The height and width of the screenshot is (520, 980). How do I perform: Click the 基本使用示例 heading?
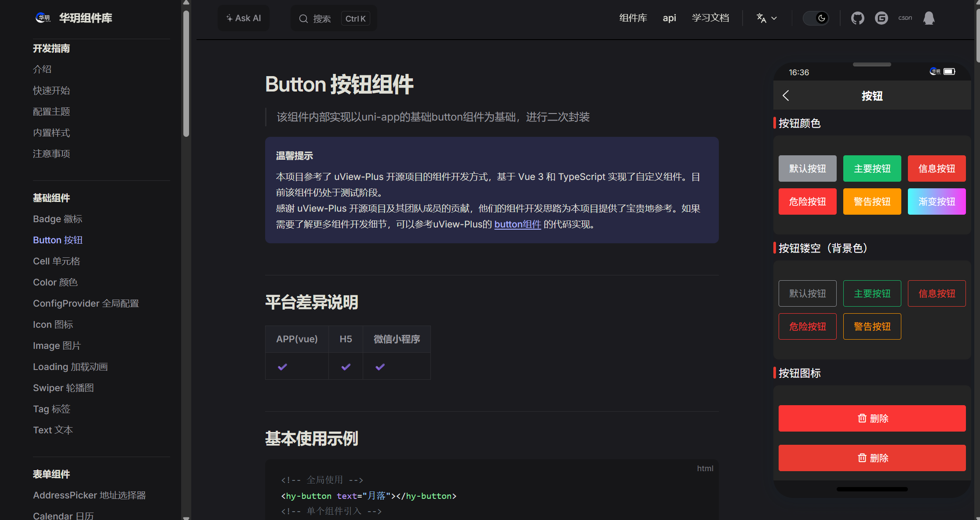tap(312, 439)
